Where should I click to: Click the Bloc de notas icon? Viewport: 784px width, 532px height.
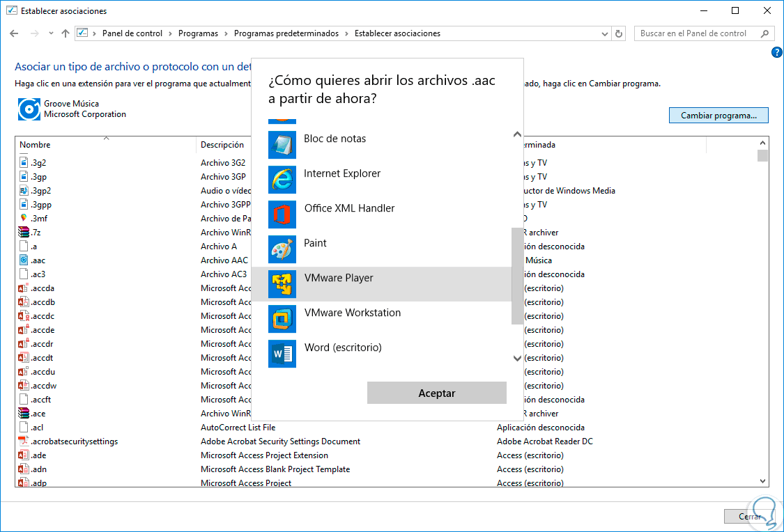coord(282,145)
